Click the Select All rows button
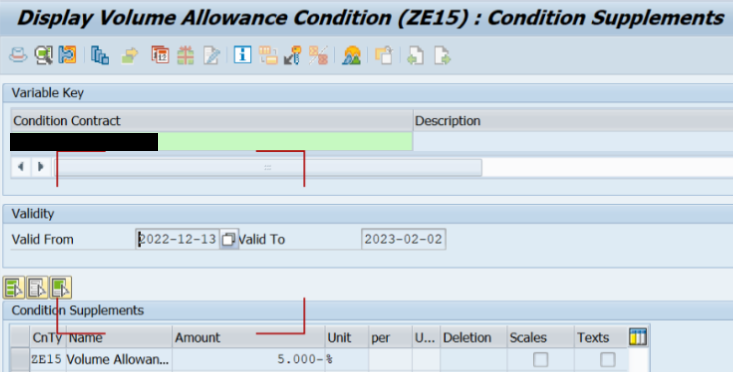 point(14,287)
